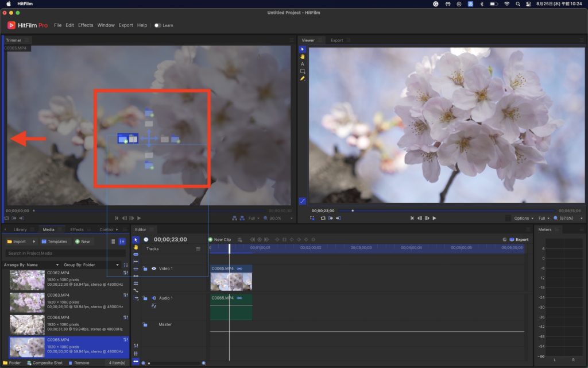Open the Effects menu
This screenshot has height=368, width=588.
coord(86,25)
